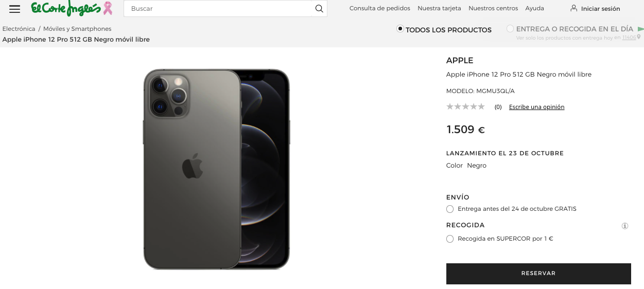This screenshot has height=289, width=644.
Task: Select Entrega o recogida en el día
Action: 510,29
